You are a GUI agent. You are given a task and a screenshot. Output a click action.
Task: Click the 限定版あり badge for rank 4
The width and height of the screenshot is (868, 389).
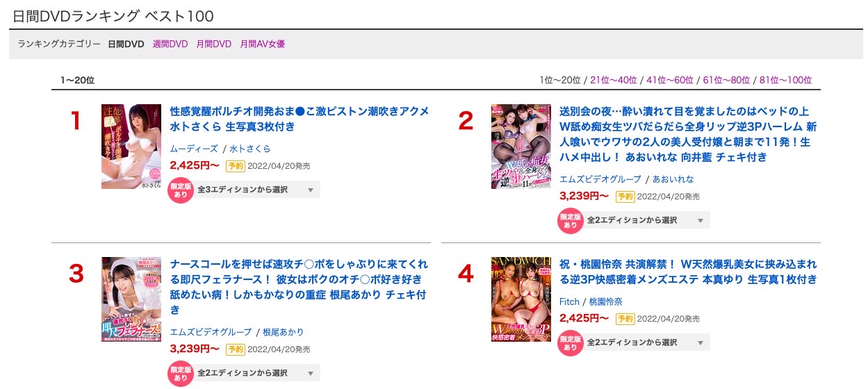point(571,342)
